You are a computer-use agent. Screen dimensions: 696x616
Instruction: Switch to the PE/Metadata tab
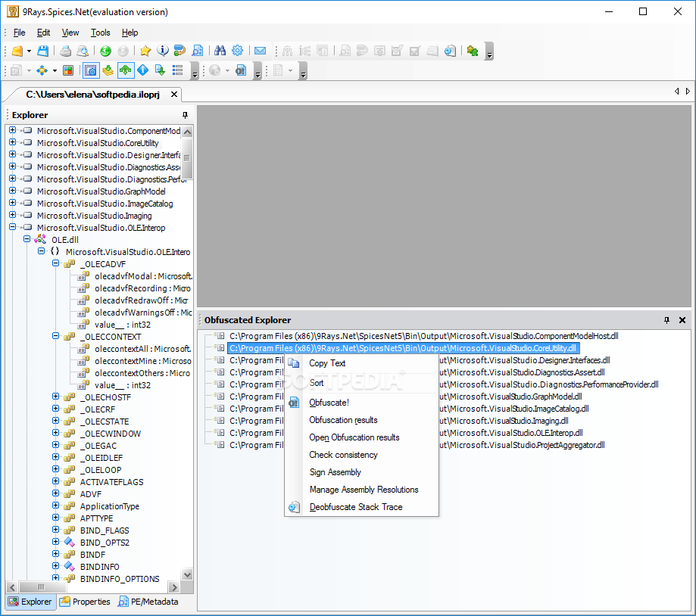(148, 602)
